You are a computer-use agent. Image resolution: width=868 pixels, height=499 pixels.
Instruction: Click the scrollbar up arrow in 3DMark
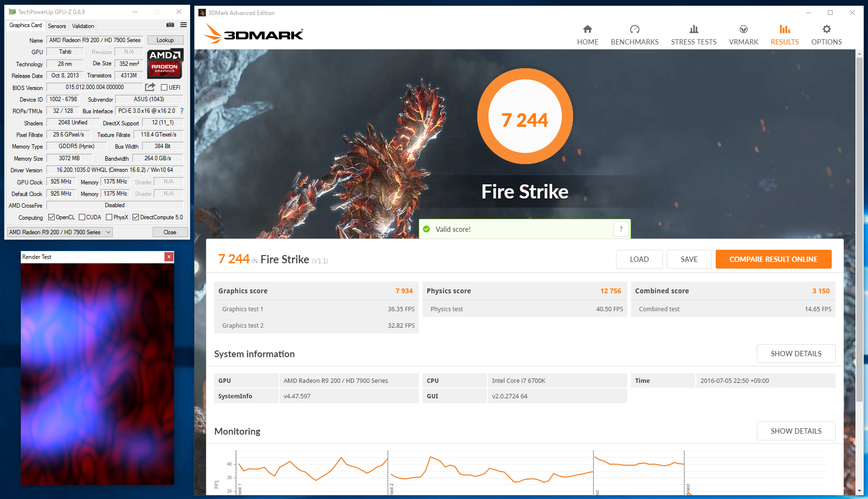click(859, 53)
